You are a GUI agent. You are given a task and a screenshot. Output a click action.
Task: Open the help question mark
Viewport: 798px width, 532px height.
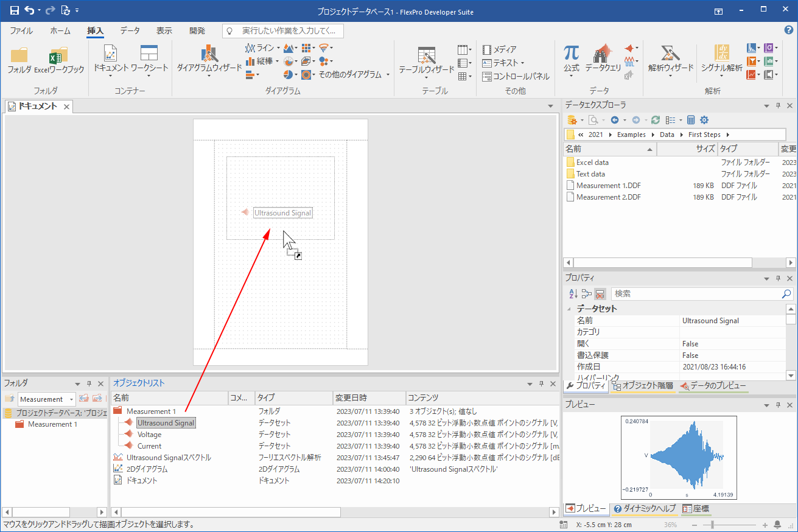coord(789,30)
